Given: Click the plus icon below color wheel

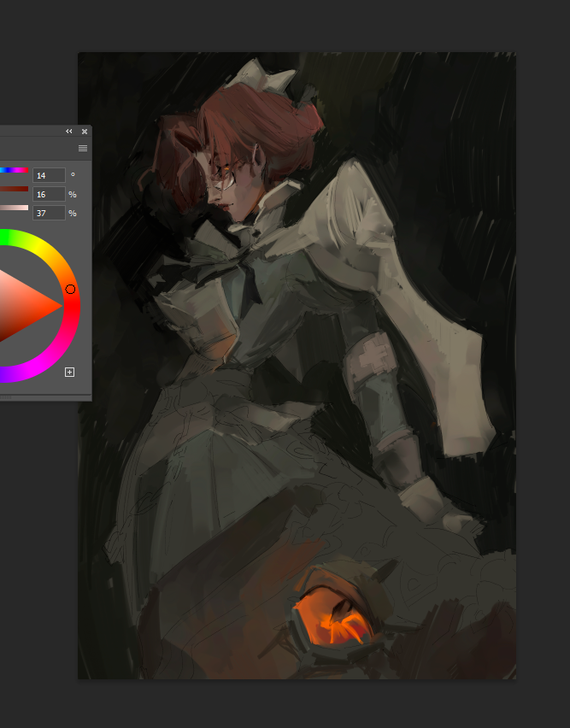Looking at the screenshot, I should 69,372.
